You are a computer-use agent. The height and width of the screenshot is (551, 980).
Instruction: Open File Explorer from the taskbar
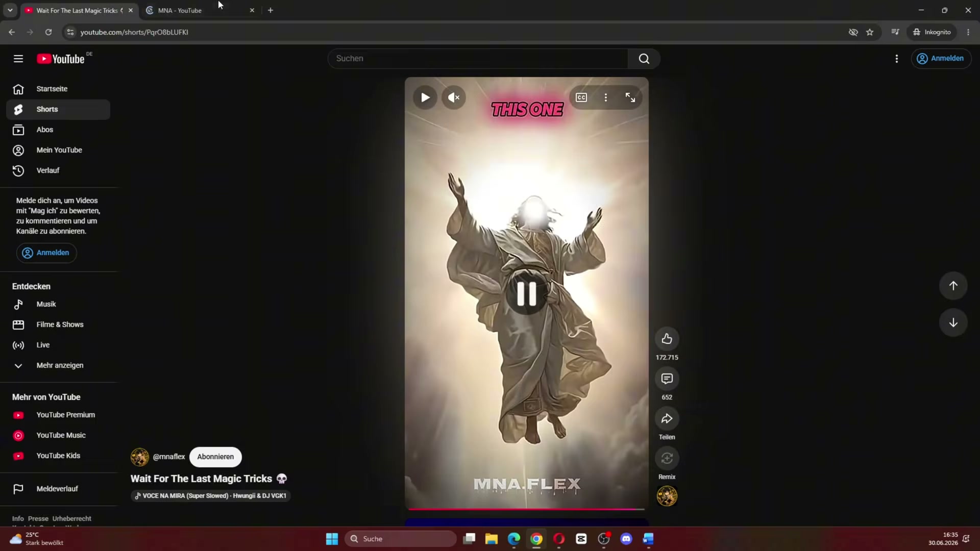tap(492, 539)
